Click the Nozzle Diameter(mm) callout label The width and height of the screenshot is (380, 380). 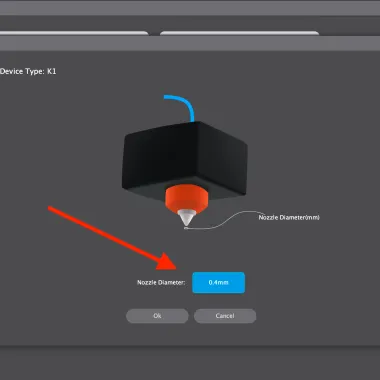coord(289,217)
